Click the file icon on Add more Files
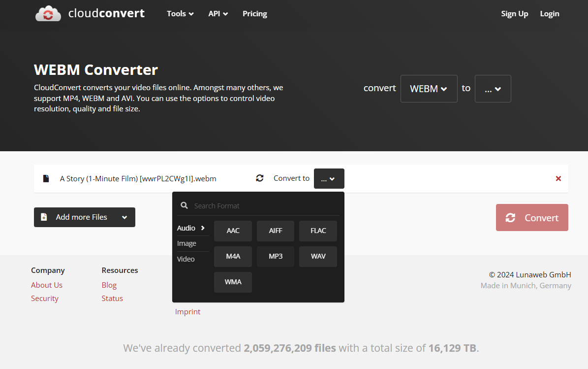 45,217
